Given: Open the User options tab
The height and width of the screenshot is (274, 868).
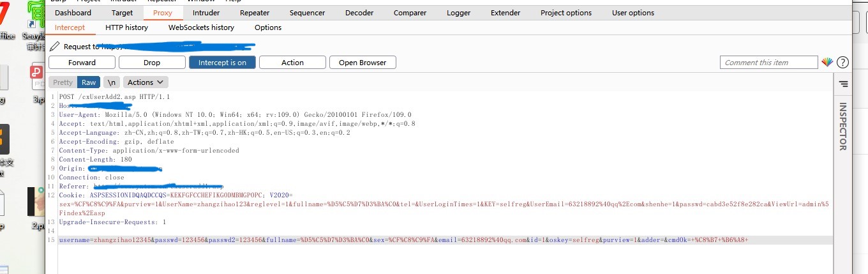Looking at the screenshot, I should coord(633,13).
